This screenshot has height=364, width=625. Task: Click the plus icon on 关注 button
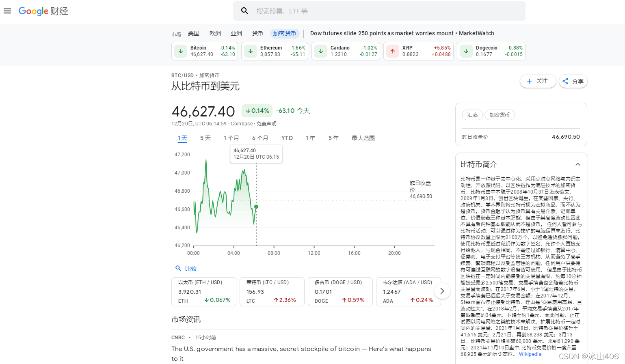[530, 81]
